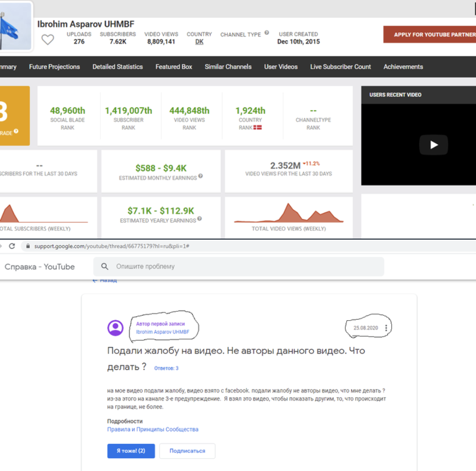Click help icon beside Estimated Monthly Earnings
The width and height of the screenshot is (476, 471).
[x=200, y=176]
